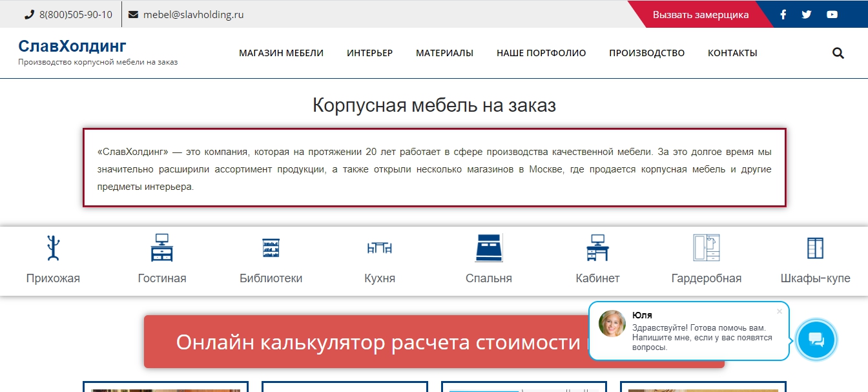Click the email envelope icon

click(133, 14)
